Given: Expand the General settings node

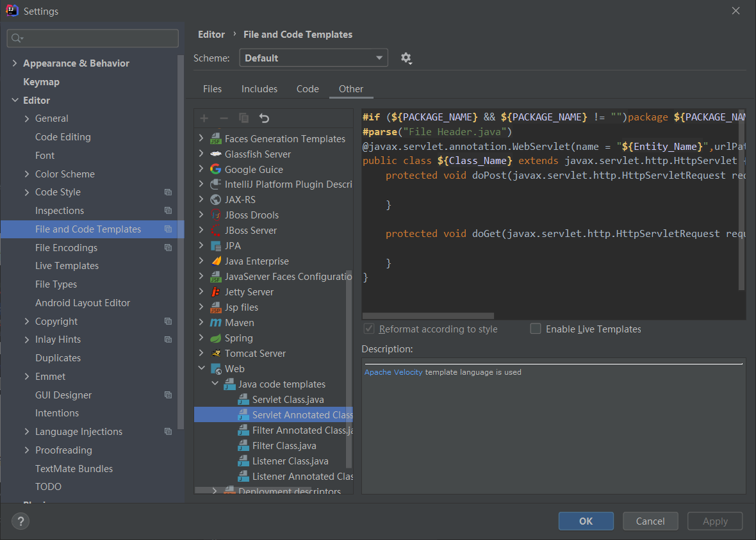Looking at the screenshot, I should click(27, 119).
